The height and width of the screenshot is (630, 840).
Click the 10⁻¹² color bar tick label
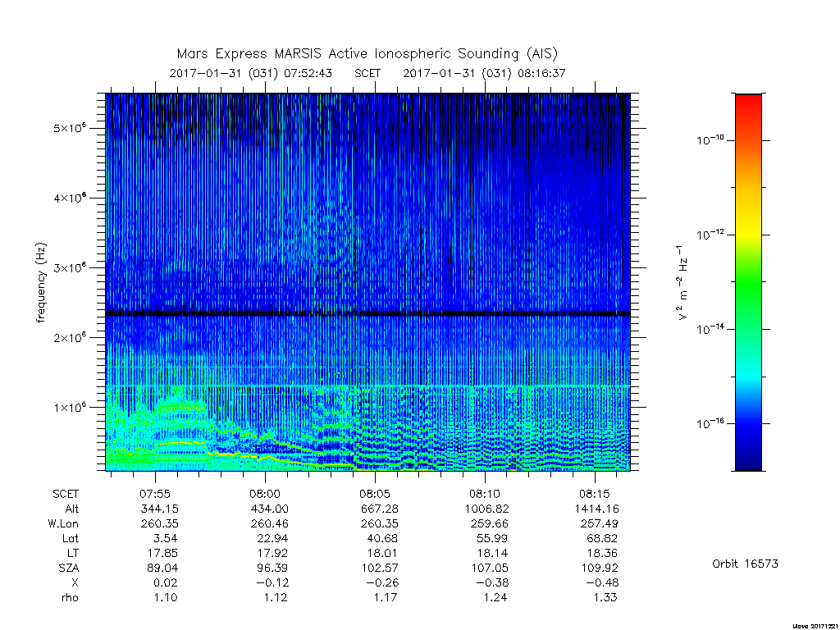click(710, 234)
